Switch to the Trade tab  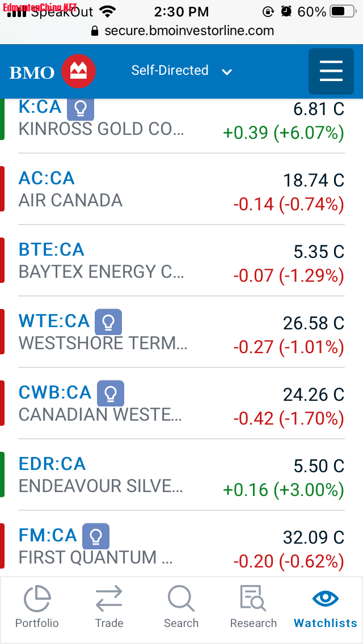(109, 607)
